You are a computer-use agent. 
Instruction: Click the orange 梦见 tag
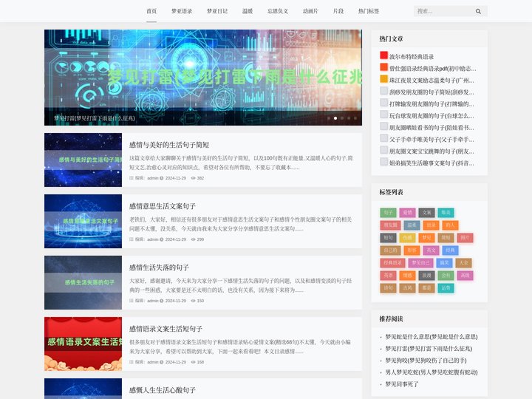click(426, 238)
